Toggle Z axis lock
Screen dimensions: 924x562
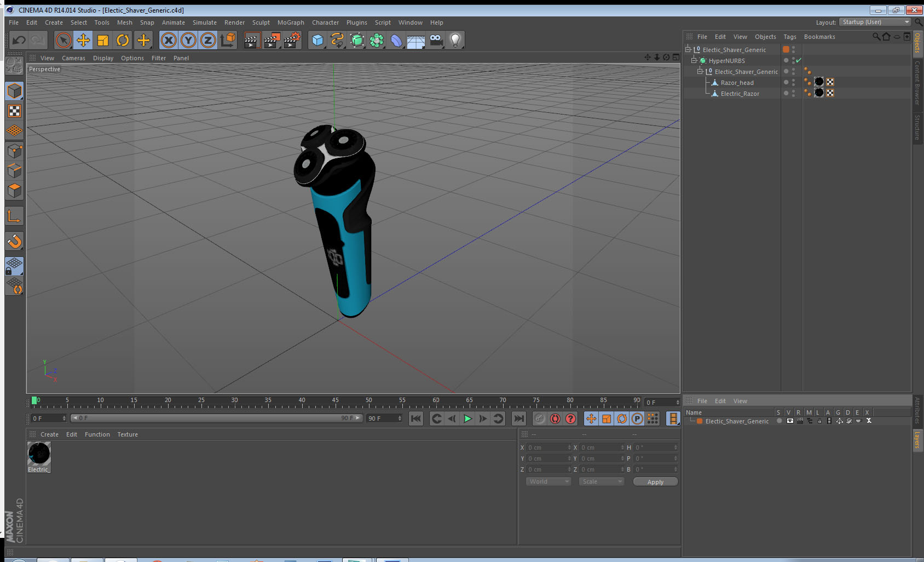tap(208, 40)
